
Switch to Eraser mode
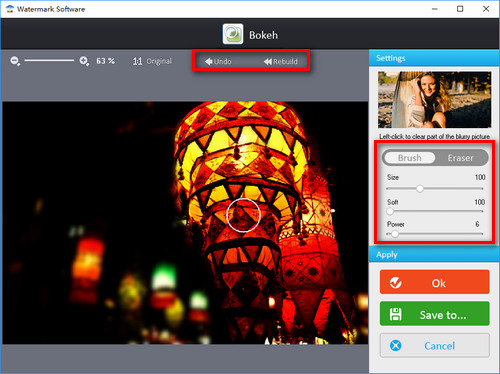point(460,158)
